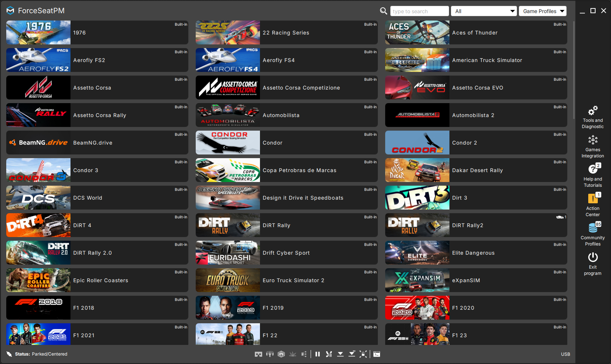Viewport: 611px width, 364px height.
Task: Click the padlock with arrows icon
Action: click(x=363, y=354)
